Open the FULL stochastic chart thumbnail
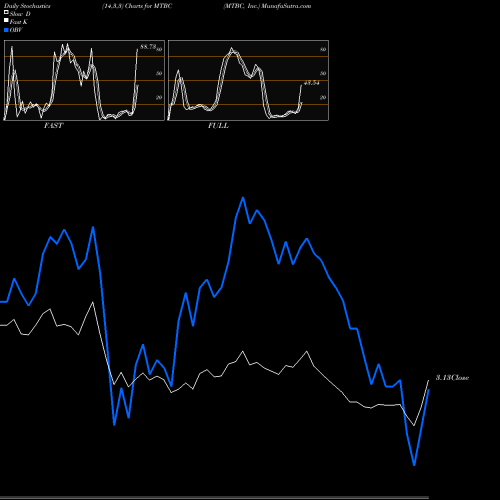Image resolution: width=500 pixels, height=500 pixels. [248, 80]
